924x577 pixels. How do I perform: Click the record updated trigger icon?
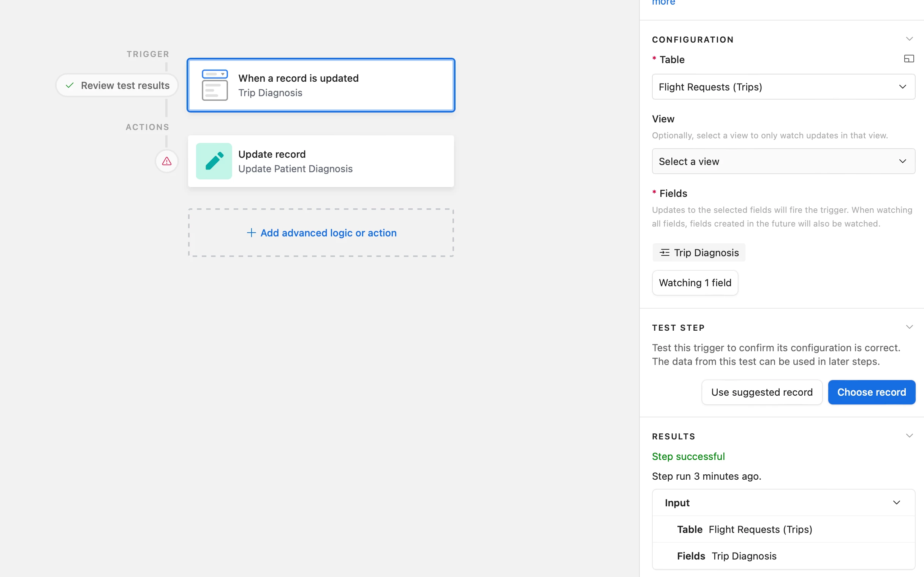tap(215, 85)
